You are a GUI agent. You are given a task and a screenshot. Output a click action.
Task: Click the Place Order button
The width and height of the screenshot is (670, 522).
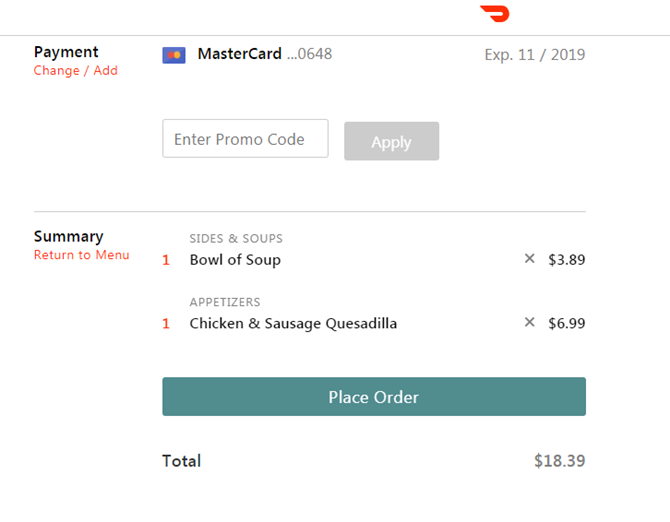point(374,396)
